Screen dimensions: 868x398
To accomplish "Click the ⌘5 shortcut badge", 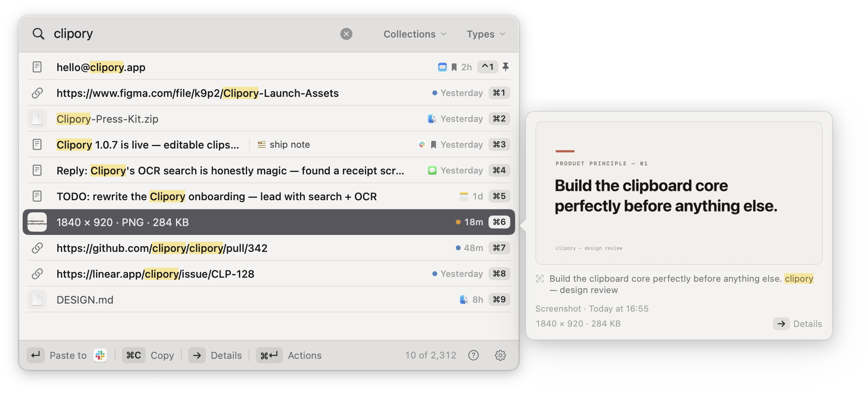I will point(499,196).
